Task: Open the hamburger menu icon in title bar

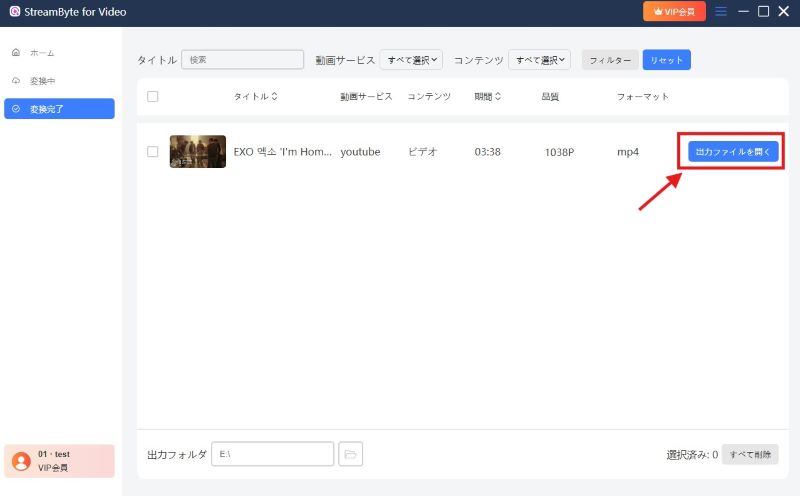Action: pos(720,11)
